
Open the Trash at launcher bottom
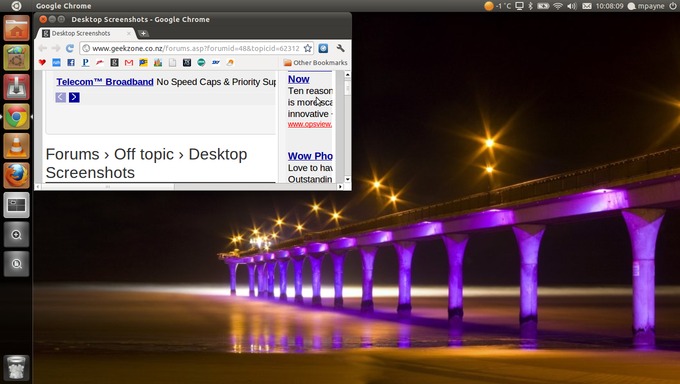pos(16,368)
